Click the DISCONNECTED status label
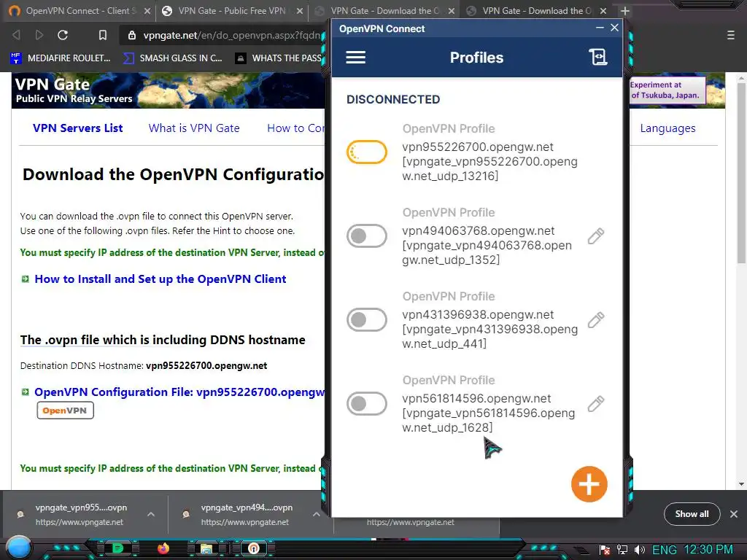The width and height of the screenshot is (747, 560). pos(393,99)
